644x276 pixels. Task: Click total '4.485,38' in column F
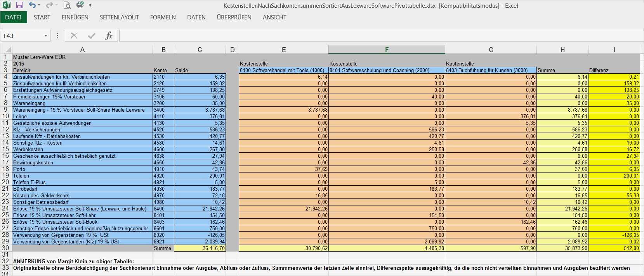[x=387, y=248]
